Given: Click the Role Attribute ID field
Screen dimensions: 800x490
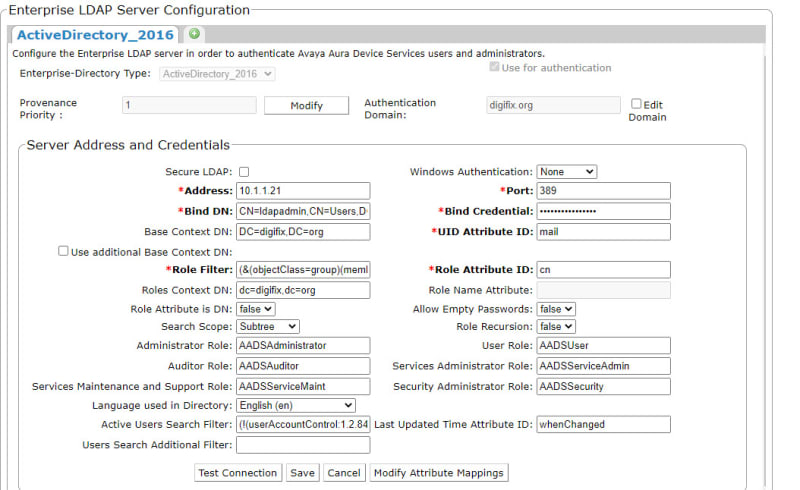Looking at the screenshot, I should click(604, 270).
